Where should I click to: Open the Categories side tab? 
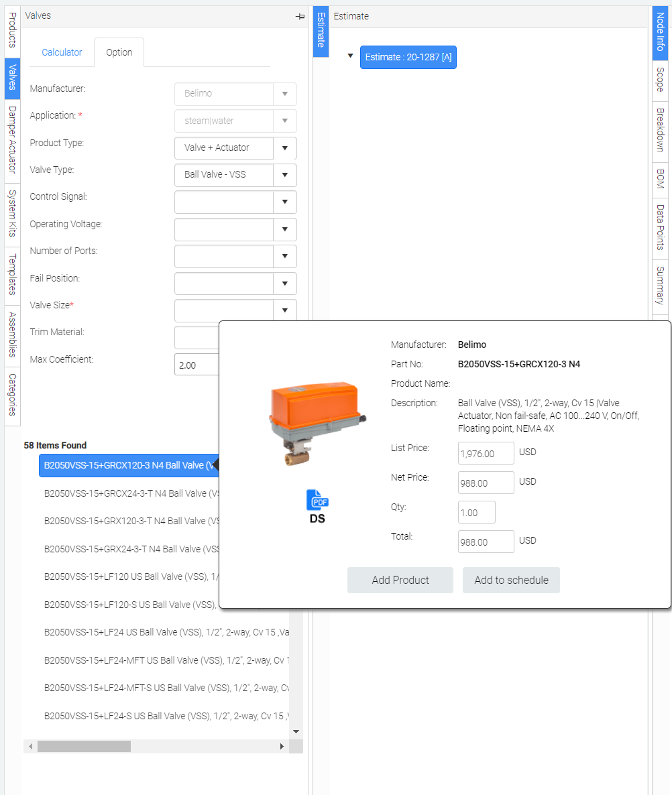(x=12, y=395)
